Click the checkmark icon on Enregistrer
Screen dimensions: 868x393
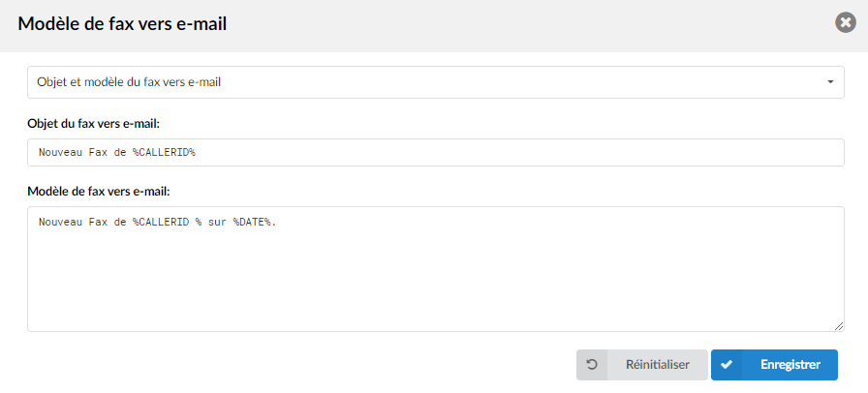(727, 365)
